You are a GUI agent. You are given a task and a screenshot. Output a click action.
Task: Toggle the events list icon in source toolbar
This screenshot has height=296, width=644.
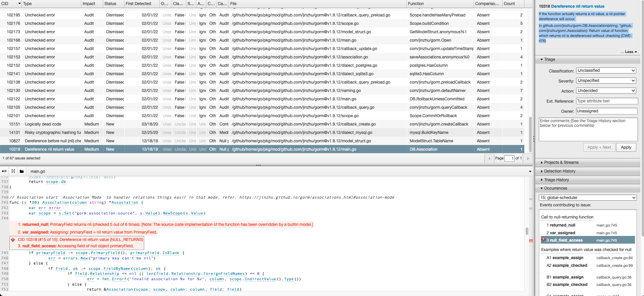click(4, 171)
